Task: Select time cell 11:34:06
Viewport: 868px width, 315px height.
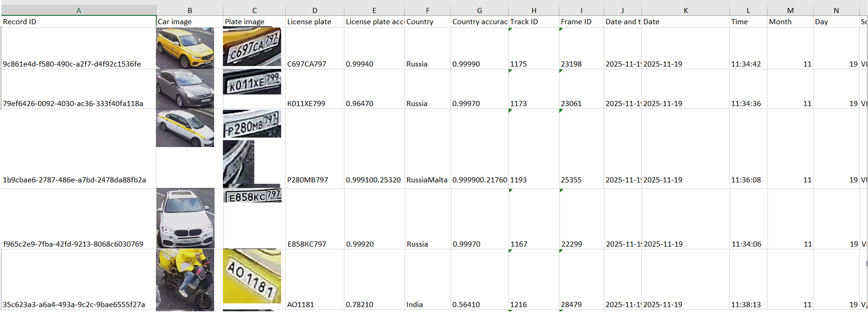Action: [748, 219]
